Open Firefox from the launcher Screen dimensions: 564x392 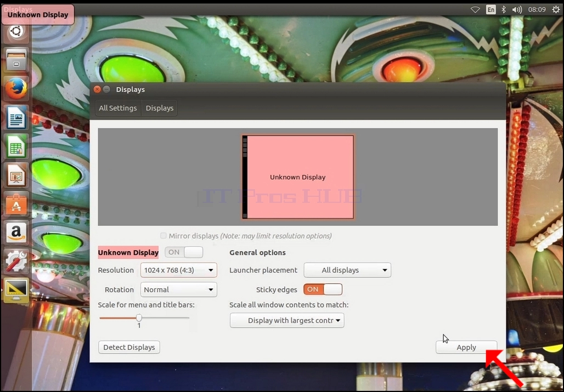(16, 89)
